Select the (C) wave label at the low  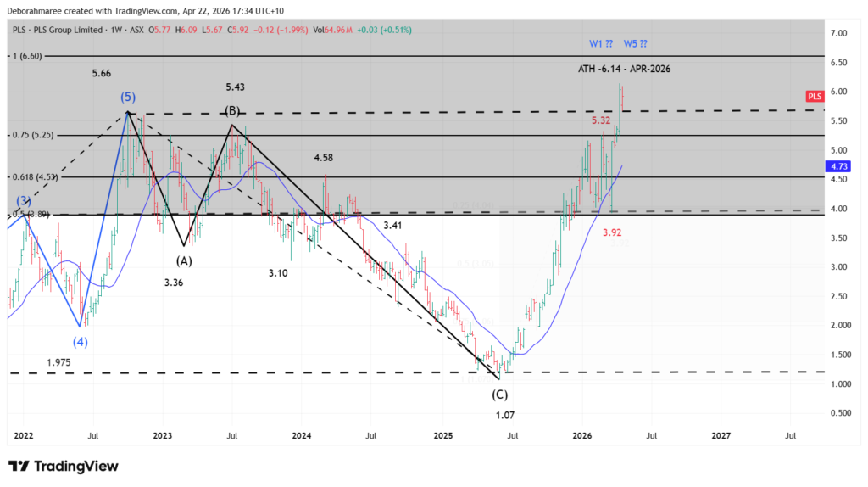click(499, 395)
